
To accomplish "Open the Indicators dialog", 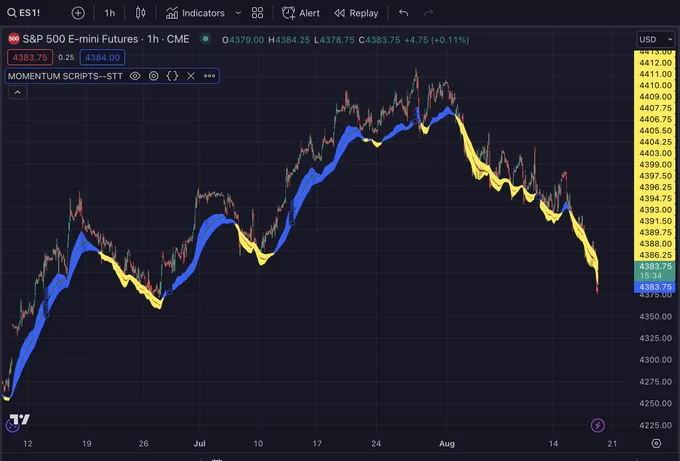I will pyautogui.click(x=195, y=13).
